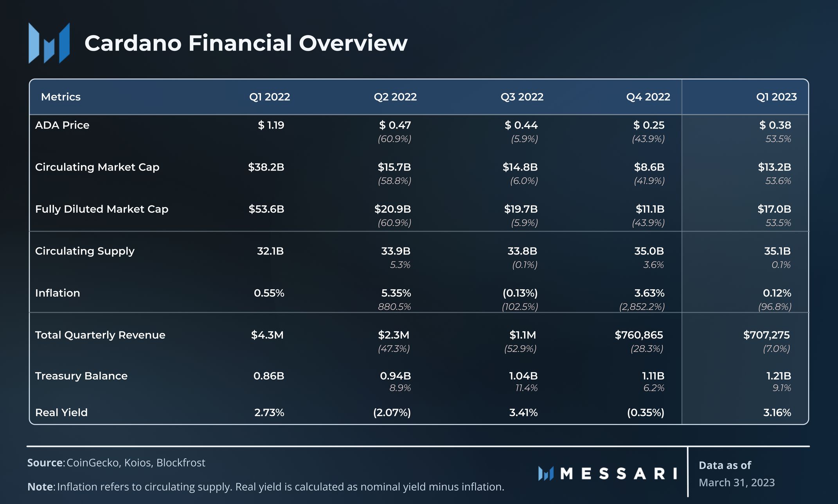Click the Q1 2023 ADA price $0.38
This screenshot has height=504, width=838.
(775, 125)
